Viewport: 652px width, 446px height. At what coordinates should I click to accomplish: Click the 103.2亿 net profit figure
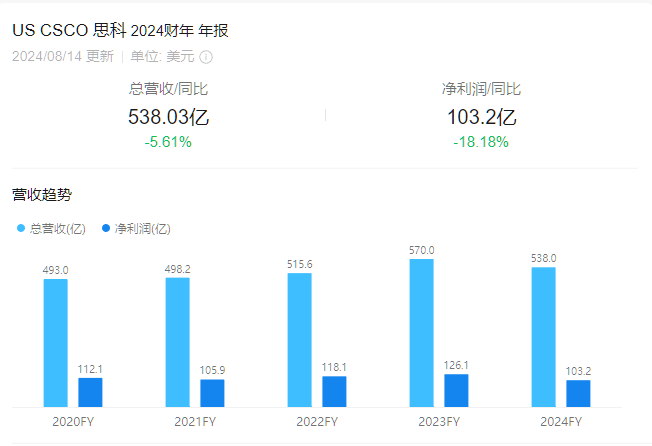click(482, 117)
